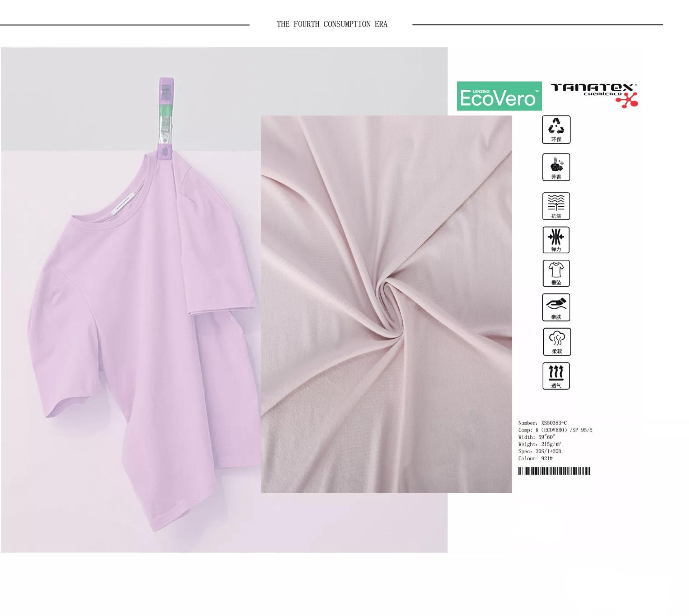The image size is (689, 616).
Task: Click the Number XS50383-C text
Action: pyautogui.click(x=542, y=423)
